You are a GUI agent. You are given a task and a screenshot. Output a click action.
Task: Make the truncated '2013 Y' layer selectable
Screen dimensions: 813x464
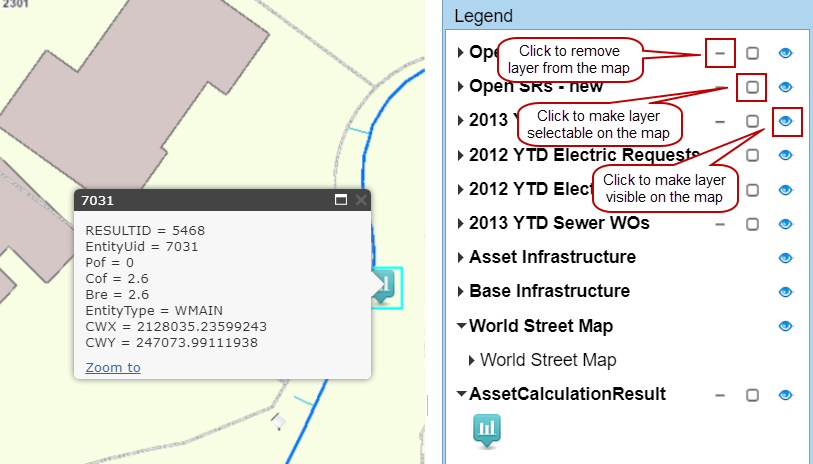(x=752, y=121)
